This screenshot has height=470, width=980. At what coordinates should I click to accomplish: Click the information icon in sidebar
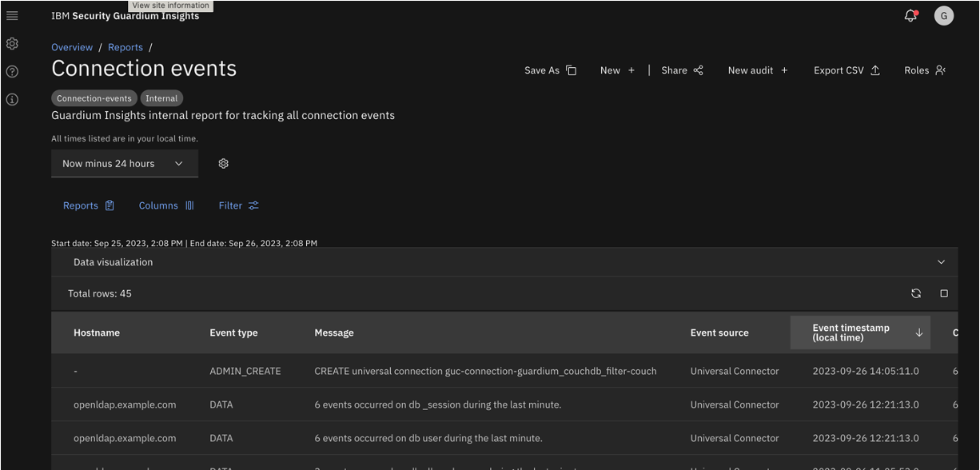pyautogui.click(x=12, y=100)
